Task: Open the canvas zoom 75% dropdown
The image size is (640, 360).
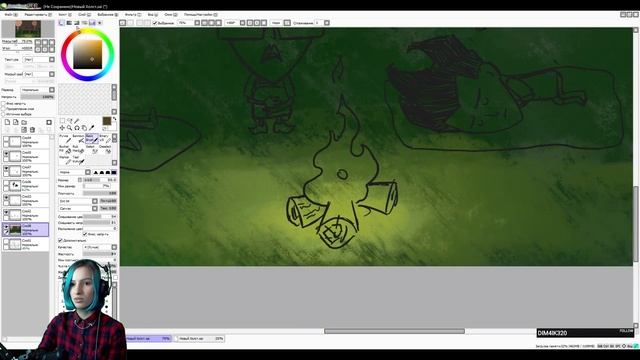Action: coord(197,23)
